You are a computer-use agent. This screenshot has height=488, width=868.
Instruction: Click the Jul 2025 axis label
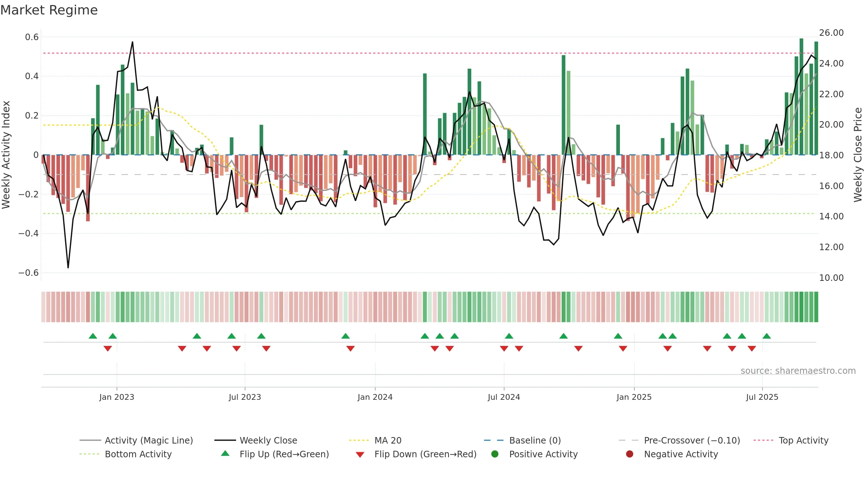[762, 397]
